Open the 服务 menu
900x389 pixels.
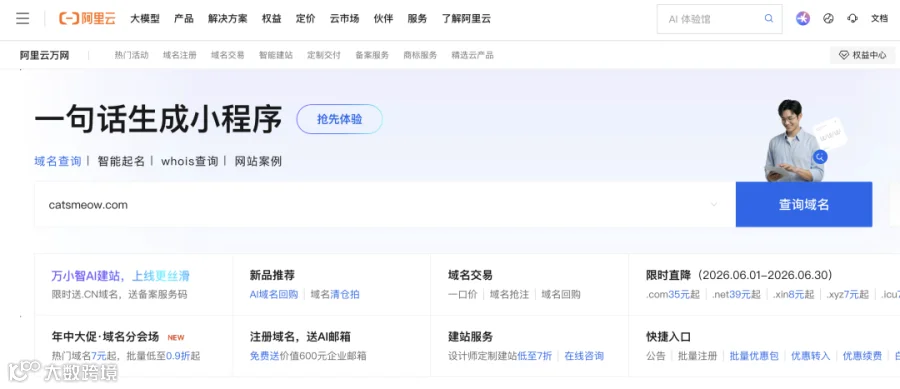(417, 19)
